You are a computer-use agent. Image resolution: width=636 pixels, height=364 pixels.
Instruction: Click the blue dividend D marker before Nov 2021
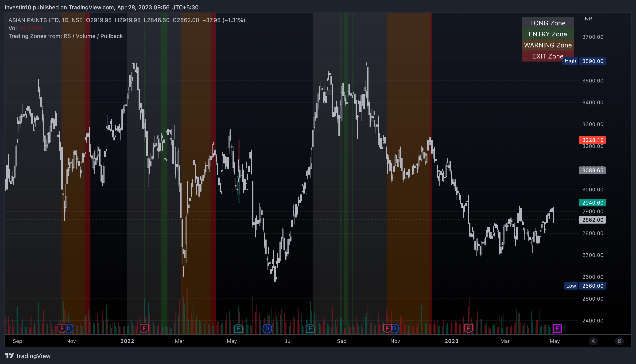[69, 329]
